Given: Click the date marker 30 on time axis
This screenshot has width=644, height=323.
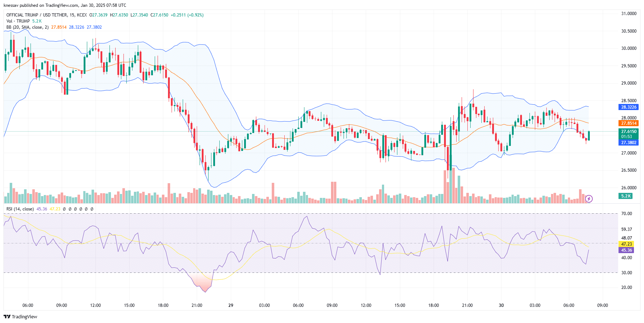Looking at the screenshot, I should pyautogui.click(x=501, y=305).
